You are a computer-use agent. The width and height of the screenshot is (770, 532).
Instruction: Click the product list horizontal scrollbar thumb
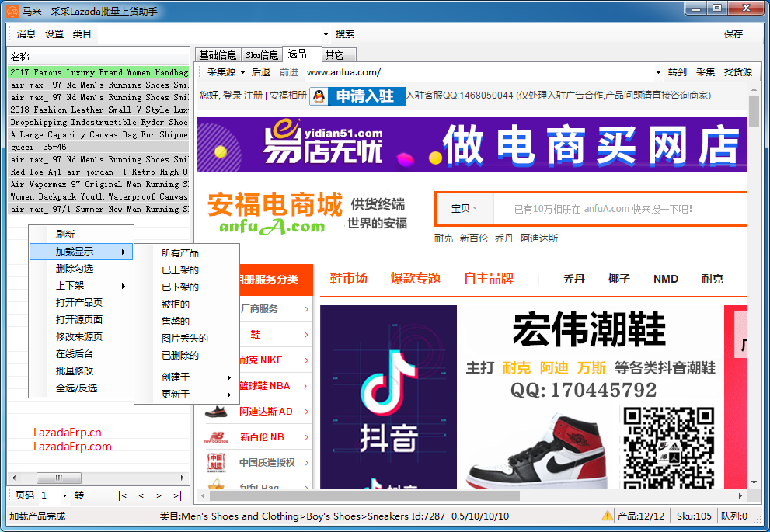[x=59, y=478]
